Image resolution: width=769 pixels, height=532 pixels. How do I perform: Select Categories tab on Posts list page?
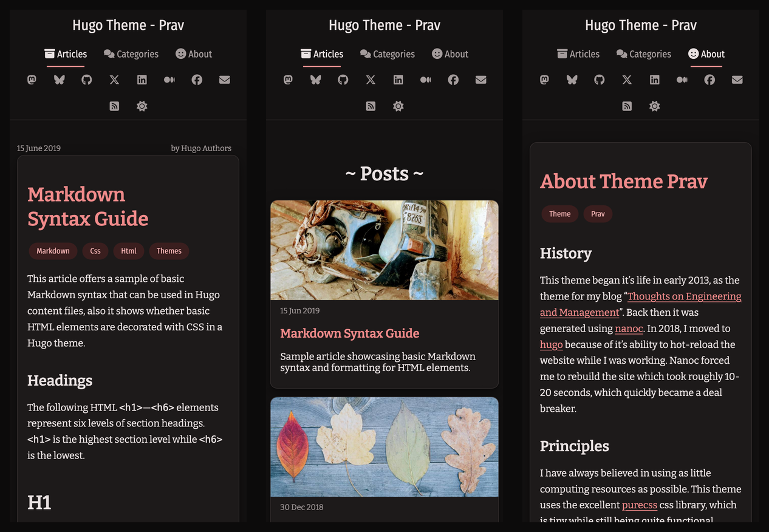[x=388, y=54]
